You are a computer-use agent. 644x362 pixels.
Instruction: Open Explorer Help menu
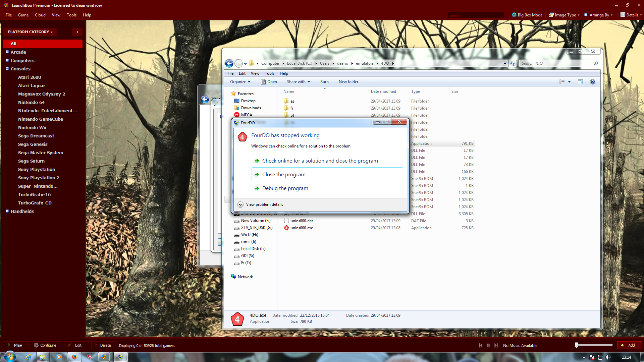click(x=284, y=73)
